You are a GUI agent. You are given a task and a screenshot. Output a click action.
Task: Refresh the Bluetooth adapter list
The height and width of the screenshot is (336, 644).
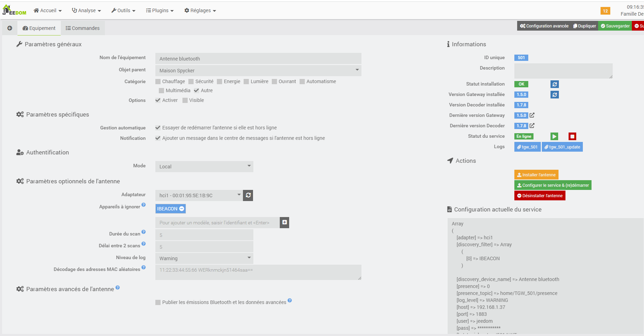(x=248, y=195)
